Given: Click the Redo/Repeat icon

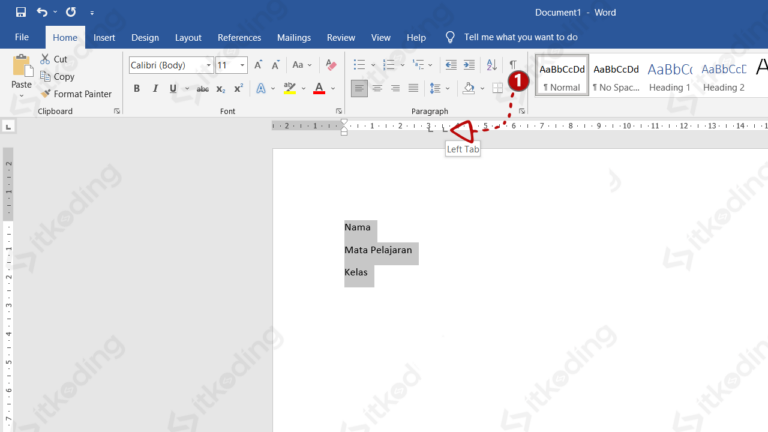Looking at the screenshot, I should pos(71,12).
